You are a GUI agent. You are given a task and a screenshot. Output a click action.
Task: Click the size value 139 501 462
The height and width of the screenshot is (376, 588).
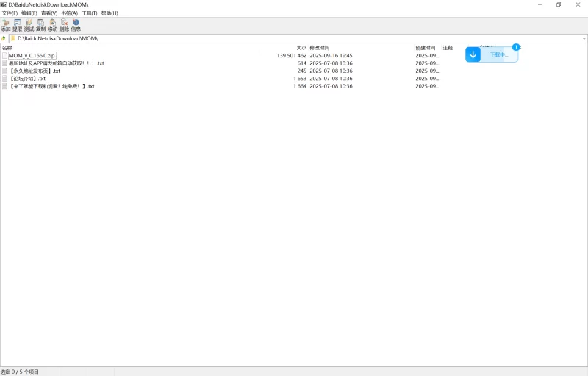tap(291, 55)
